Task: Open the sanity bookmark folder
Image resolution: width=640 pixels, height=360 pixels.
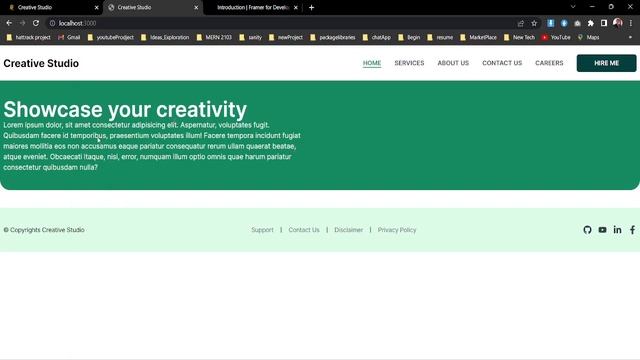Action: click(251, 37)
